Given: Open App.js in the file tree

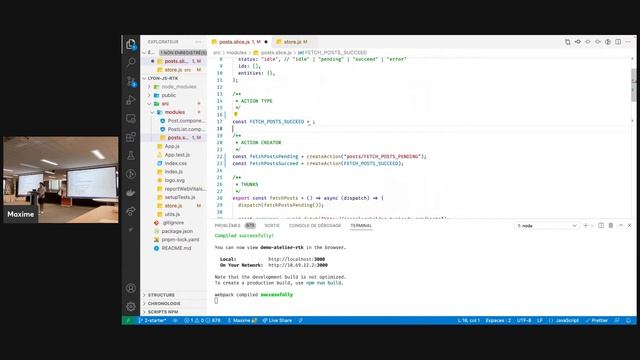Looking at the screenshot, I should point(172,146).
